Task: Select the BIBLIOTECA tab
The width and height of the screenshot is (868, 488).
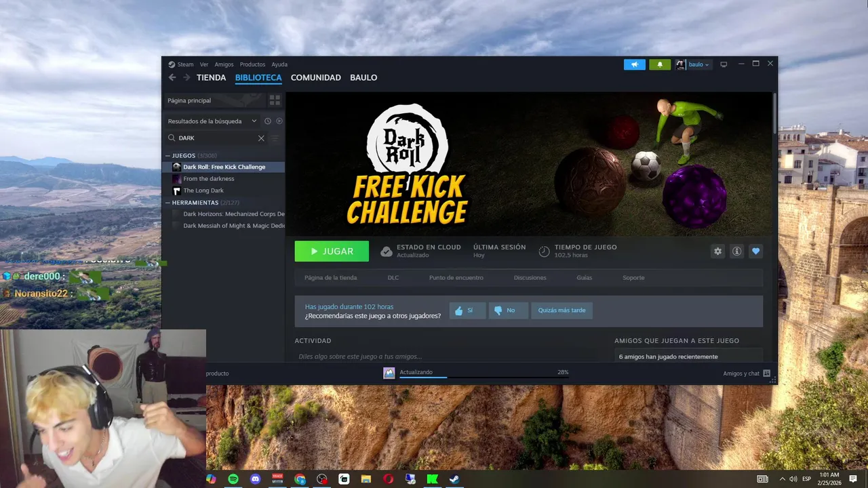Action: click(258, 77)
